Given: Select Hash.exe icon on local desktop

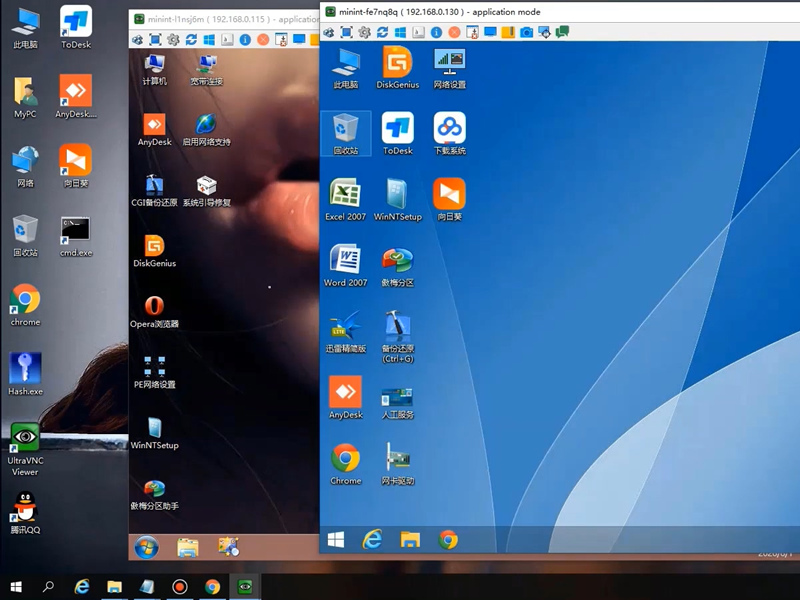Looking at the screenshot, I should 25,374.
